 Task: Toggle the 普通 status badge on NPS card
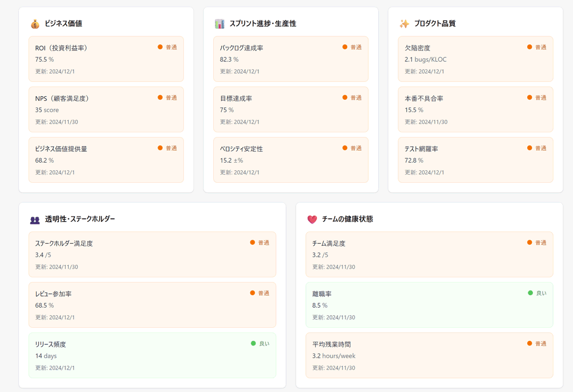pos(168,98)
